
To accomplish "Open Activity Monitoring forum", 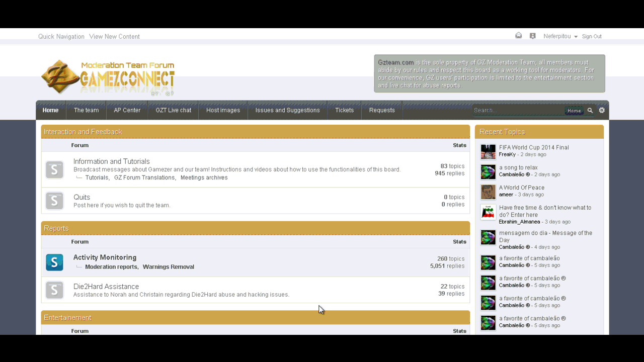I will 105,257.
